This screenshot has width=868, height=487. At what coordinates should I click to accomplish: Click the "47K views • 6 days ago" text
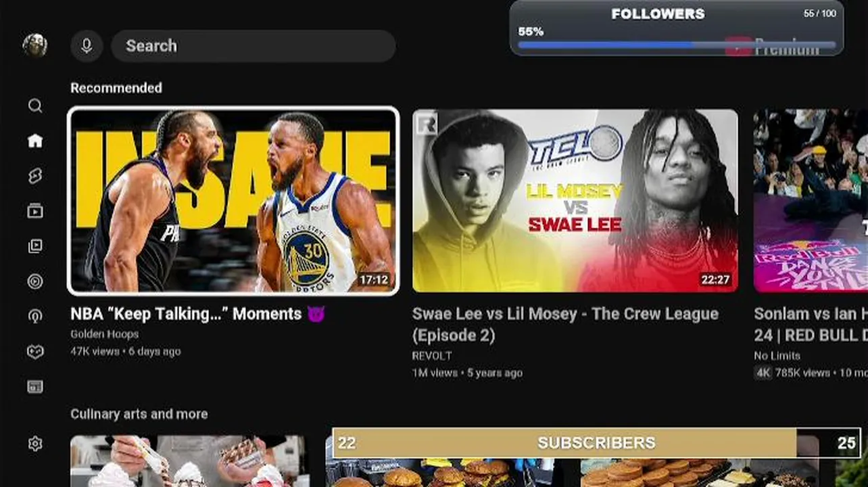(126, 351)
